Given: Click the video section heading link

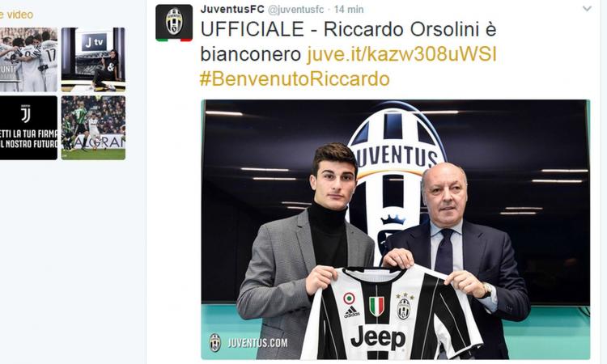Looking at the screenshot, I should [17, 15].
